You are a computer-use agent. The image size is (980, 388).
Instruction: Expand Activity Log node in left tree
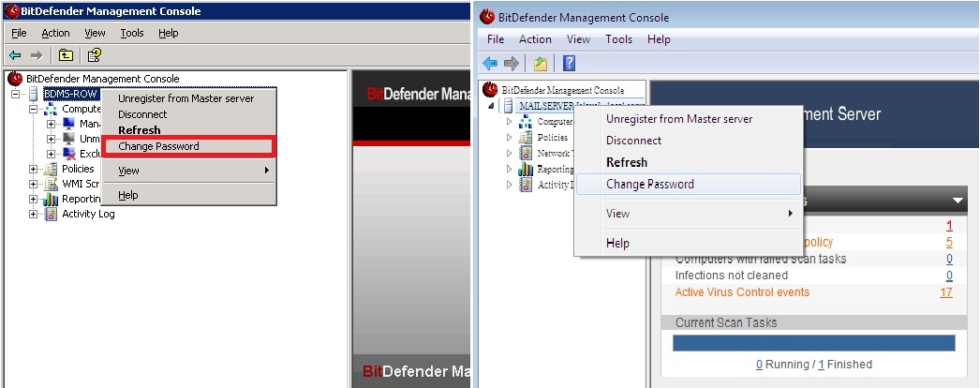tap(33, 215)
